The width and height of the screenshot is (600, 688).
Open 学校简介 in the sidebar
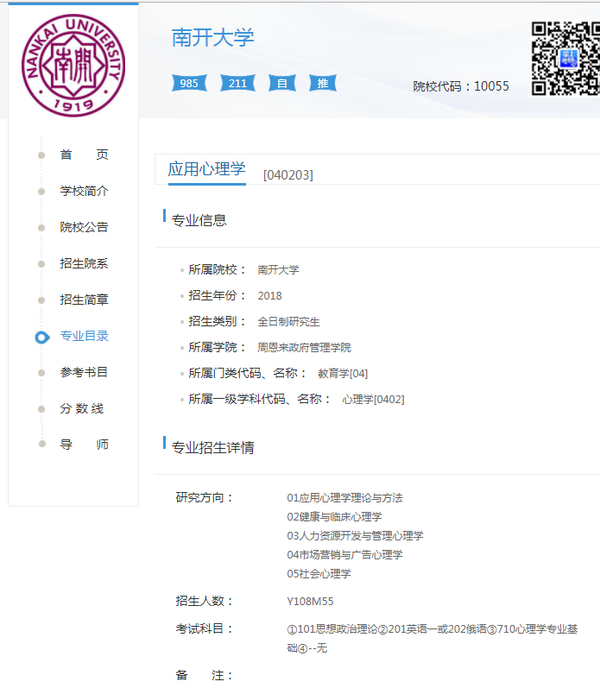pyautogui.click(x=84, y=191)
